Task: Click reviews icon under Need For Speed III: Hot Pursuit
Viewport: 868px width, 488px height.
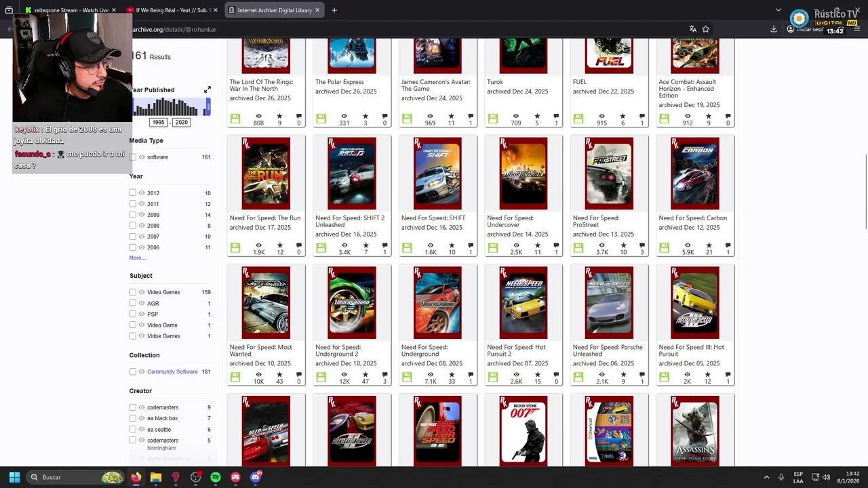Action: [728, 374]
